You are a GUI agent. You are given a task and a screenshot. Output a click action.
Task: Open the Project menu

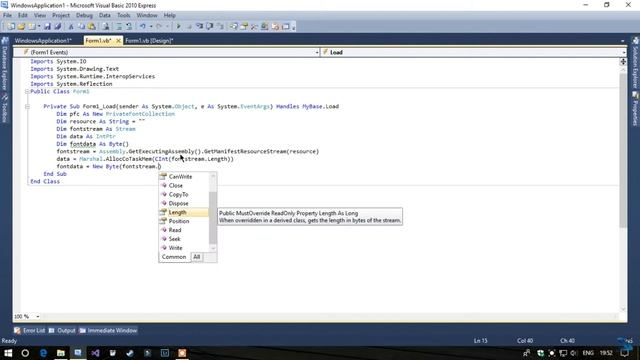pos(61,15)
